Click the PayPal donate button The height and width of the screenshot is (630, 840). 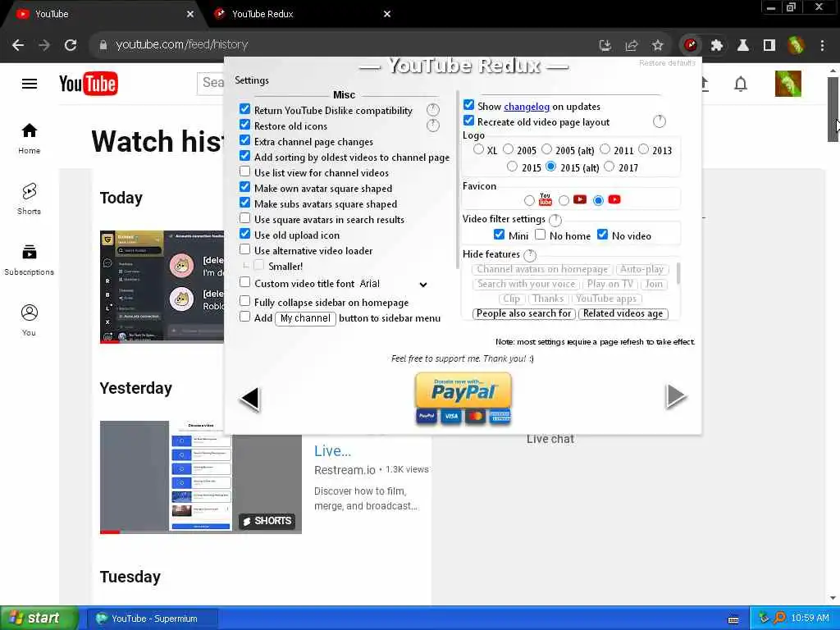point(463,399)
